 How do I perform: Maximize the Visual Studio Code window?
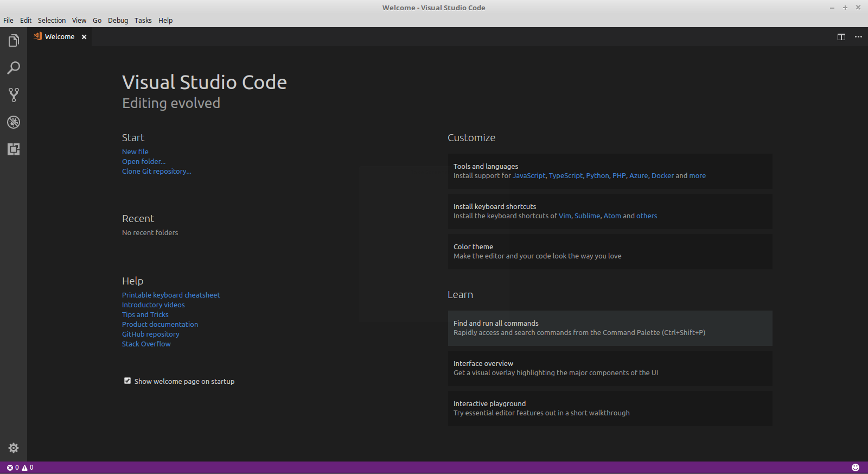pyautogui.click(x=845, y=8)
